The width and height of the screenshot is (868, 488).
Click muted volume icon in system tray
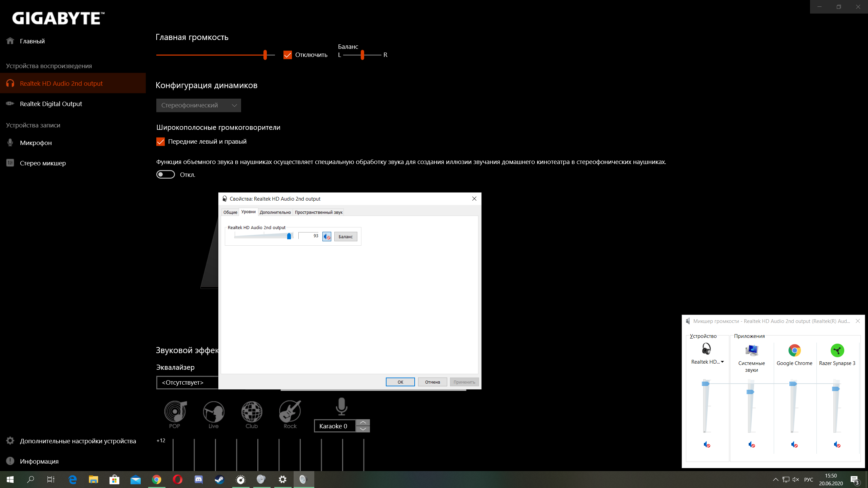[796, 480]
